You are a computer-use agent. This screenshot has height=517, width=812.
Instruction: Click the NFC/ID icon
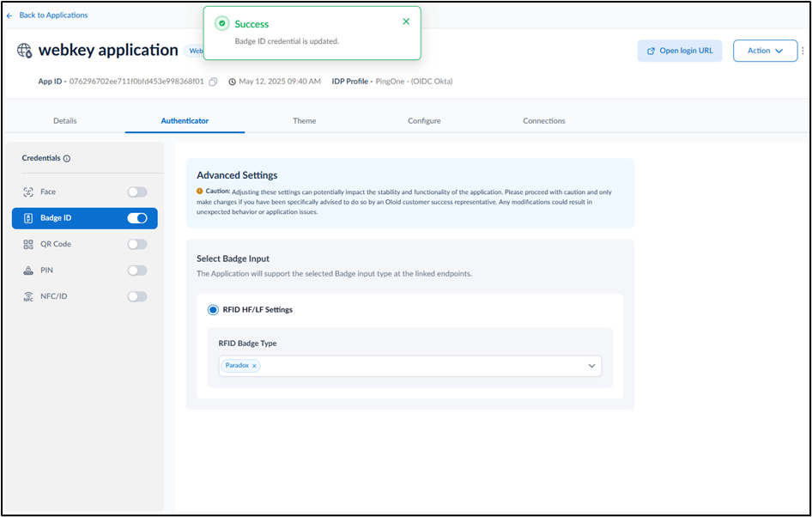(x=28, y=297)
